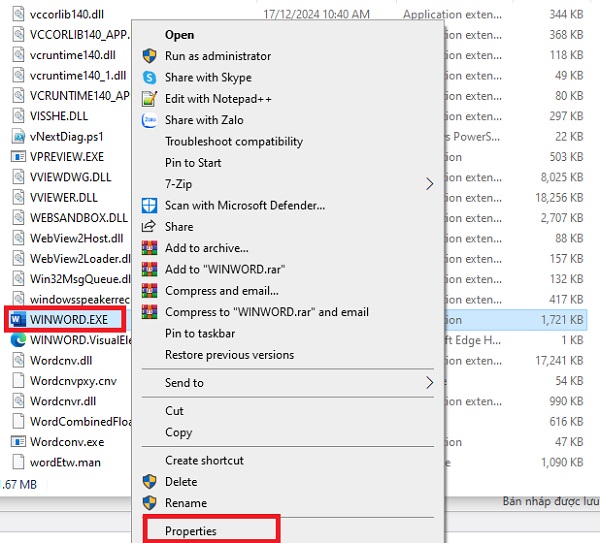Select the Win32MsgQueue file name
This screenshot has height=543, width=600.
coord(80,279)
